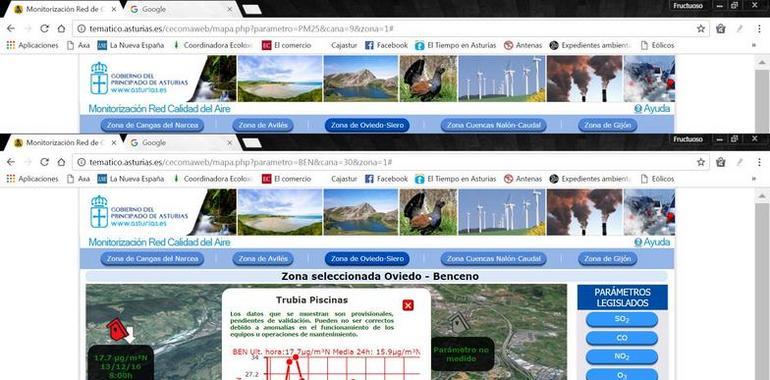Open the Expedientes ambientales bookmark, BEN window

pyautogui.click(x=590, y=179)
